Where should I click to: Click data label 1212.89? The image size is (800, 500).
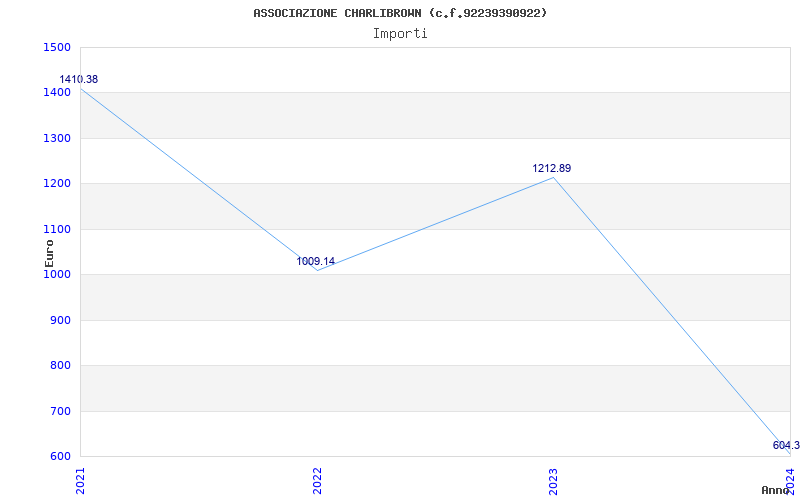tap(552, 168)
